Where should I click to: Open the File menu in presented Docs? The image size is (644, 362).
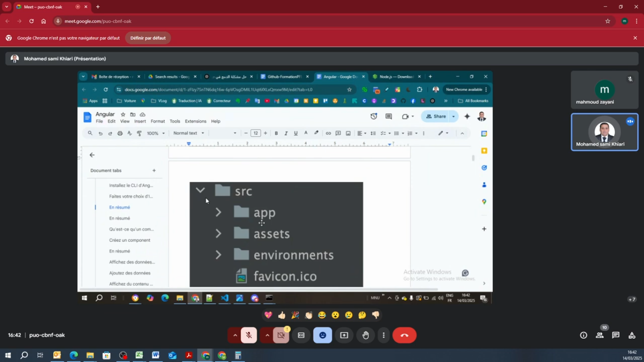click(99, 122)
